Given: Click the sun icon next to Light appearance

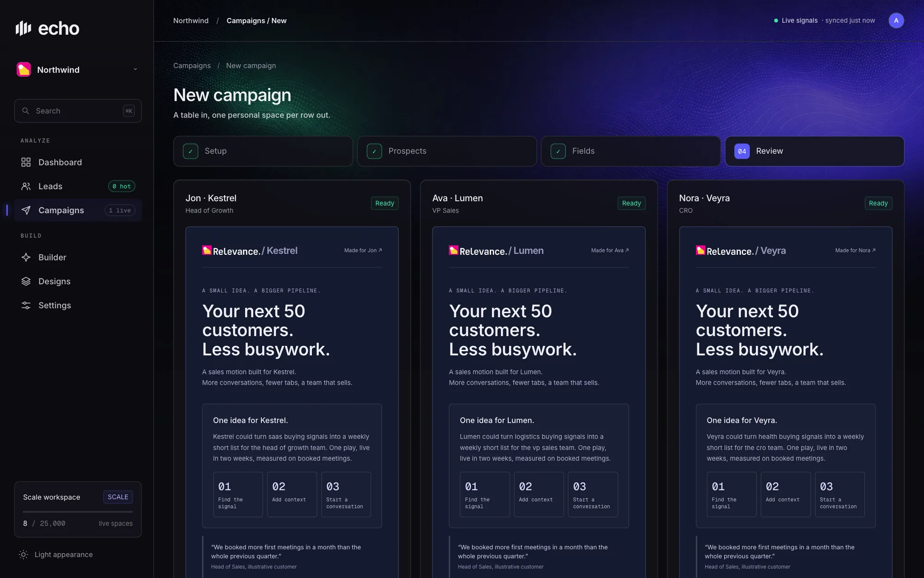Looking at the screenshot, I should click(x=24, y=554).
